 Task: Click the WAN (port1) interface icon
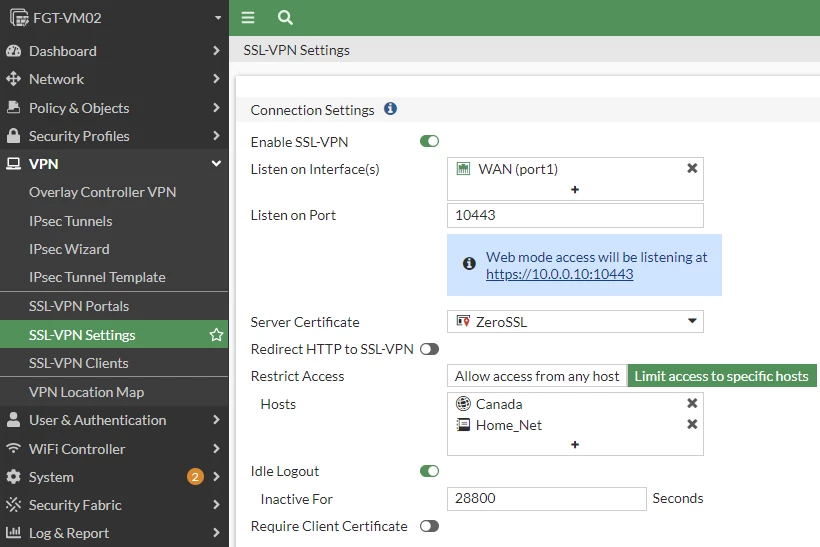click(463, 168)
